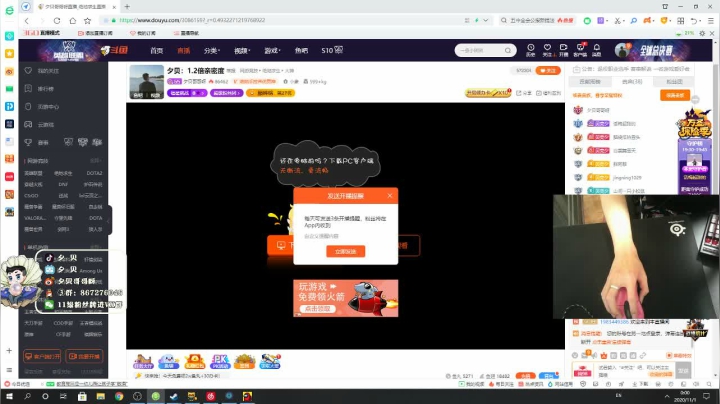The width and height of the screenshot is (720, 404).
Task: Open File Explorer from the taskbar
Action: [x=101, y=396]
